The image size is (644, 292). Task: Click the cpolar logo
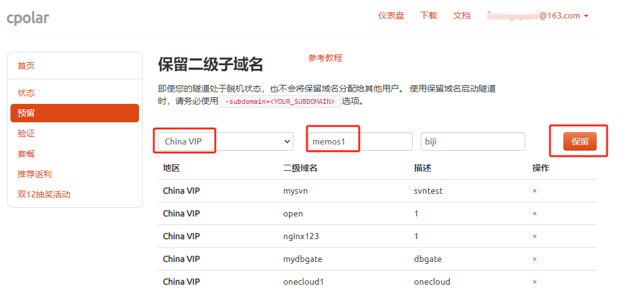(x=28, y=18)
